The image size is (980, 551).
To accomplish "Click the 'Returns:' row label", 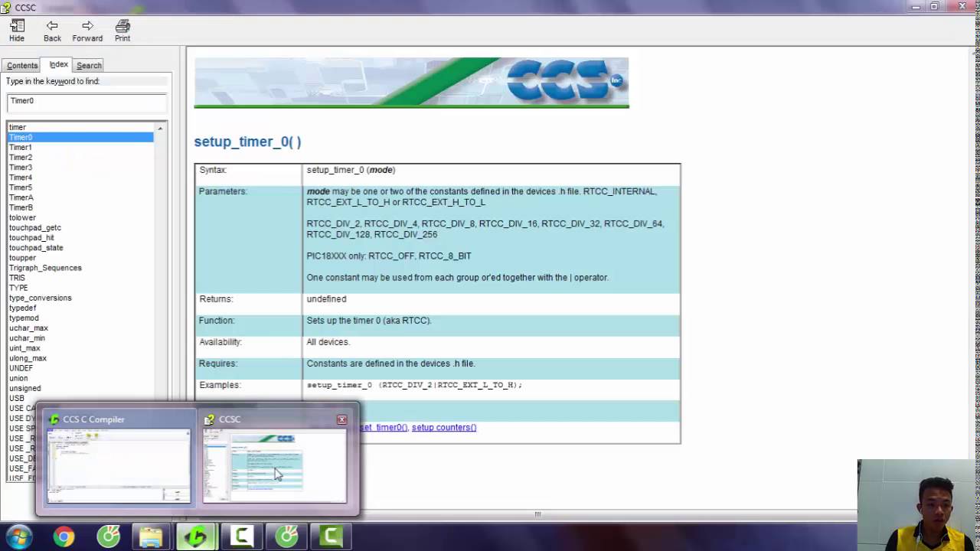I will pos(216,299).
